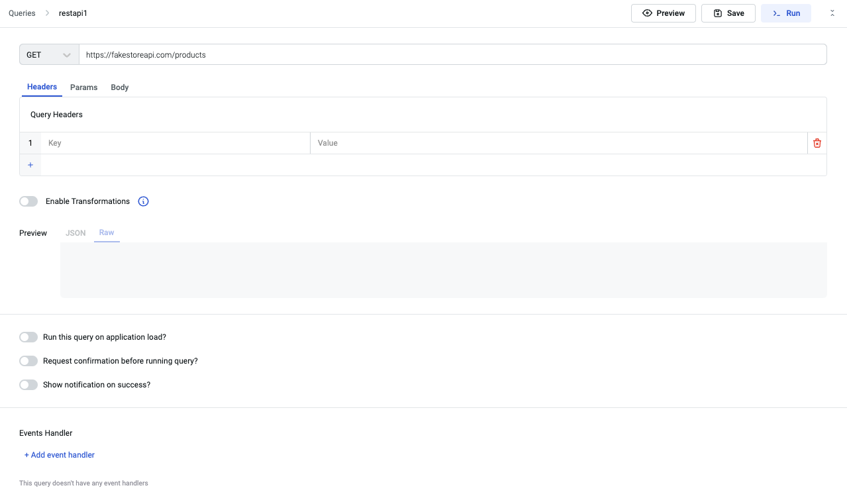Click the Add event handler link
This screenshot has height=504, width=847.
click(60, 455)
